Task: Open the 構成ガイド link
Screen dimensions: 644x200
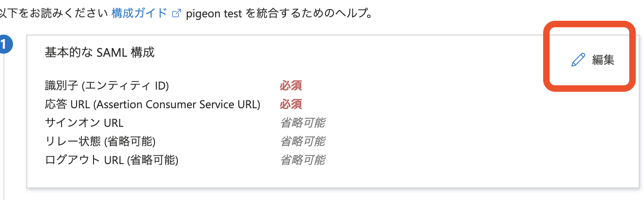Action: 139,13
